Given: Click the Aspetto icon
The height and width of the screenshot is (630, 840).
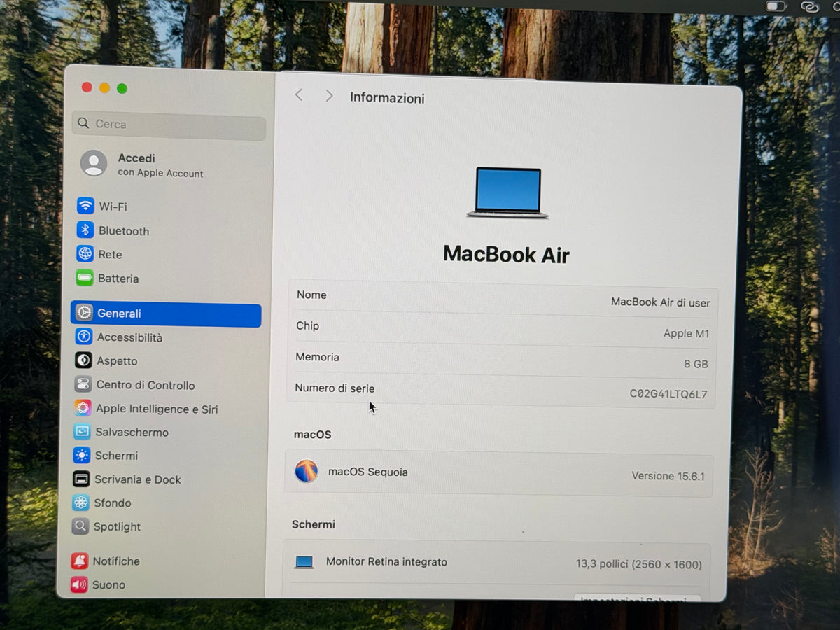Looking at the screenshot, I should [83, 360].
